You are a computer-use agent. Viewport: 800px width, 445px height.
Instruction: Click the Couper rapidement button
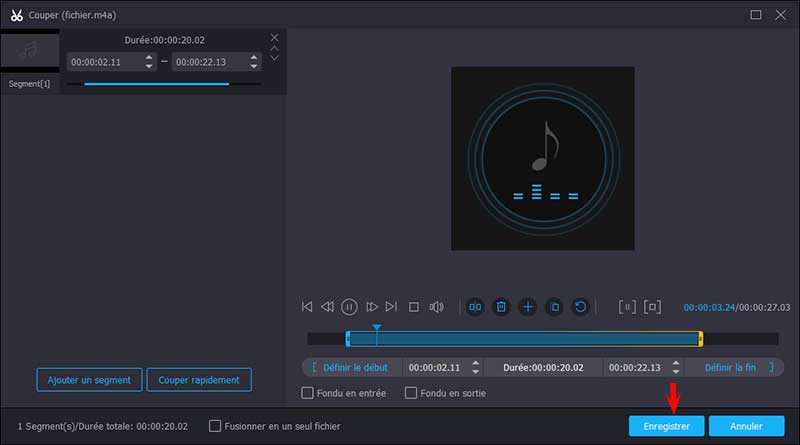199,380
